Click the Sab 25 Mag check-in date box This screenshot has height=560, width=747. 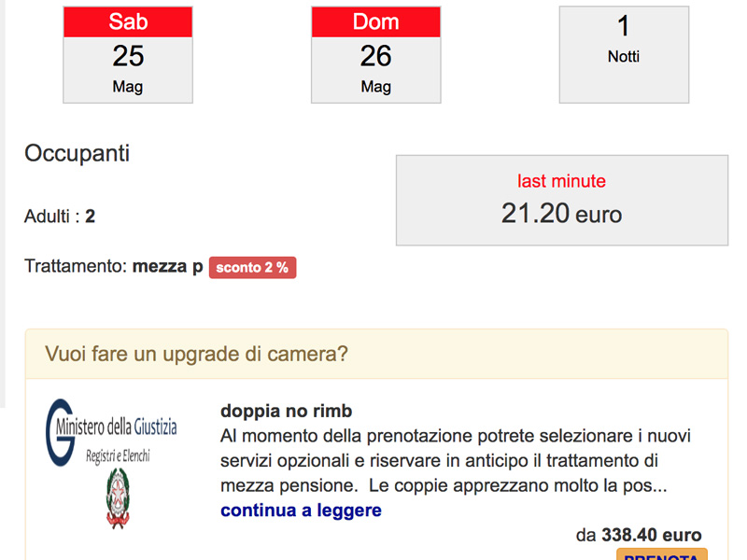[128, 55]
